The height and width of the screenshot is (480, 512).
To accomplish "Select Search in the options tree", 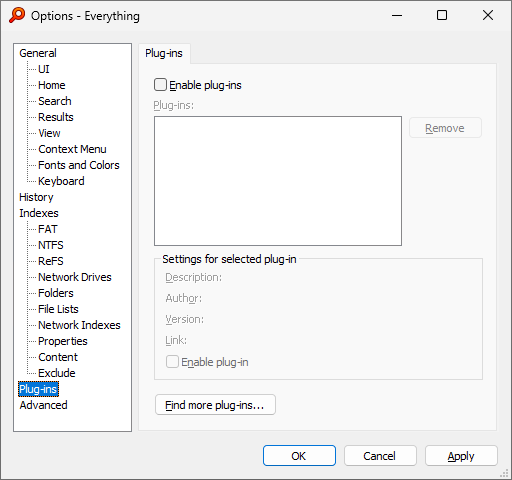I will 55,101.
